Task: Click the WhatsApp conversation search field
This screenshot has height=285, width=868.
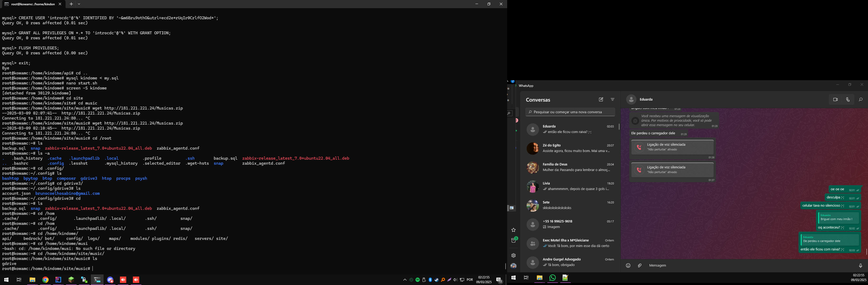Action: pyautogui.click(x=570, y=112)
